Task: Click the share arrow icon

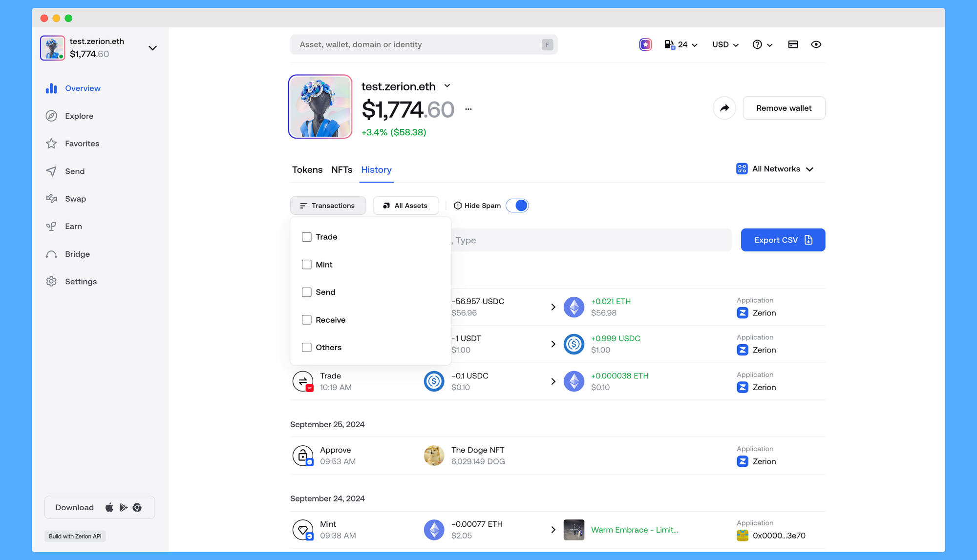Action: pyautogui.click(x=724, y=108)
